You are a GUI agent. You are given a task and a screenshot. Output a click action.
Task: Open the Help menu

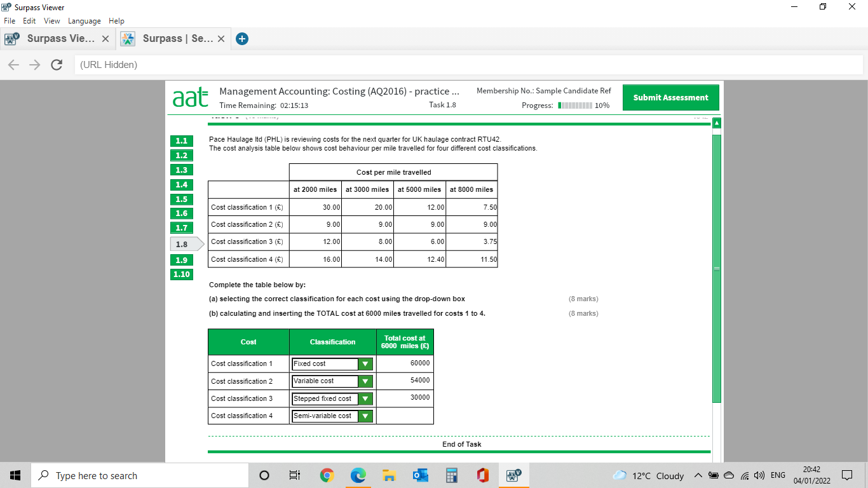116,21
